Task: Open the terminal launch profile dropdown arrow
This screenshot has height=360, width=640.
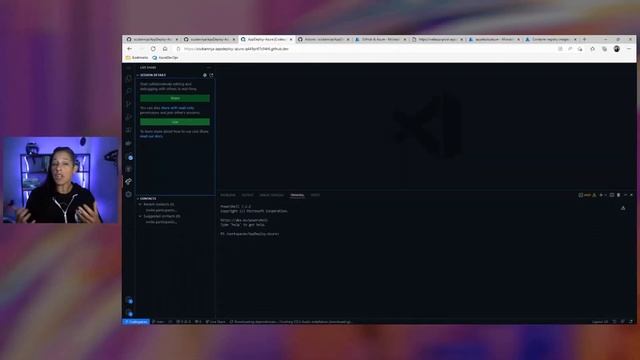Action: pyautogui.click(x=605, y=195)
